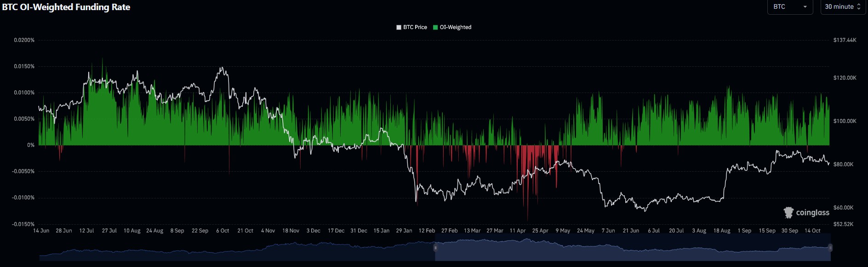This screenshot has width=868, height=267.
Task: Click the 13 Mar date label
Action: [472, 231]
